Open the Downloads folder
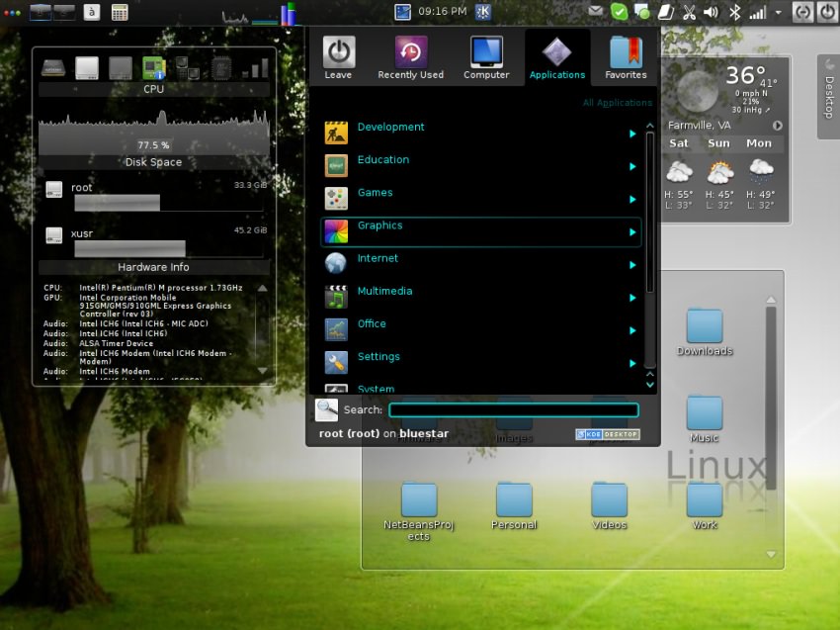840x630 pixels. (704, 331)
